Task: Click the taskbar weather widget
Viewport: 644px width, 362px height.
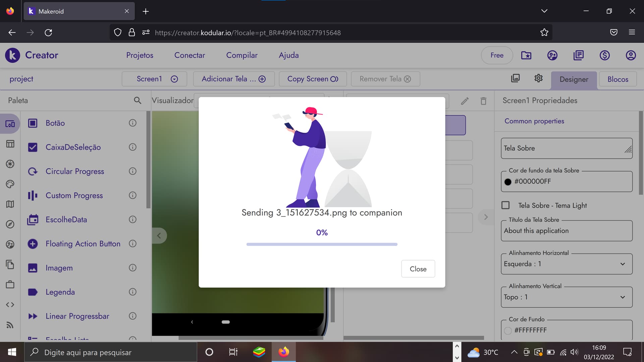Action: tap(483, 352)
